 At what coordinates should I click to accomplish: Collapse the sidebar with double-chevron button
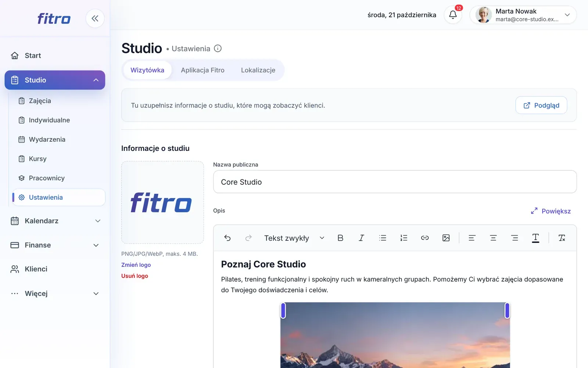[x=95, y=18]
